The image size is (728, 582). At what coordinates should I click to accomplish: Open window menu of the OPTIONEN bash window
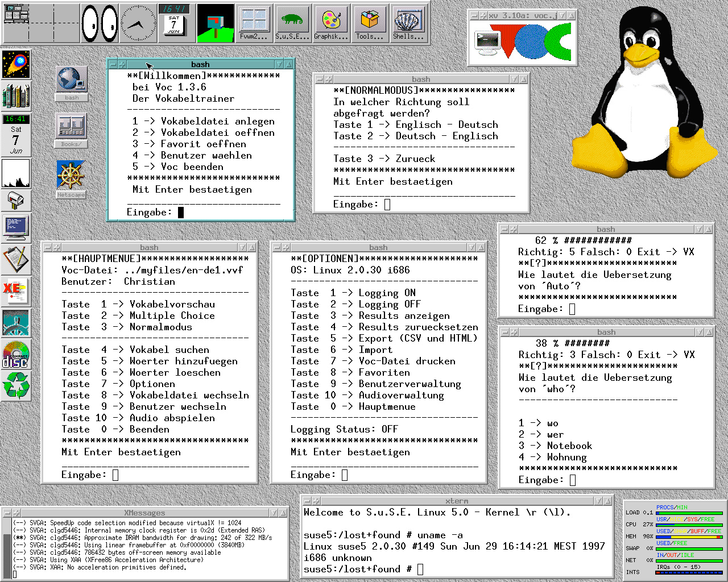(277, 247)
